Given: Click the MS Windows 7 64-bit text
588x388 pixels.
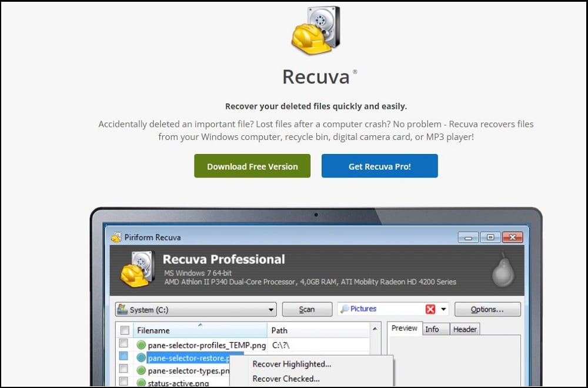Looking at the screenshot, I should pos(198,273).
